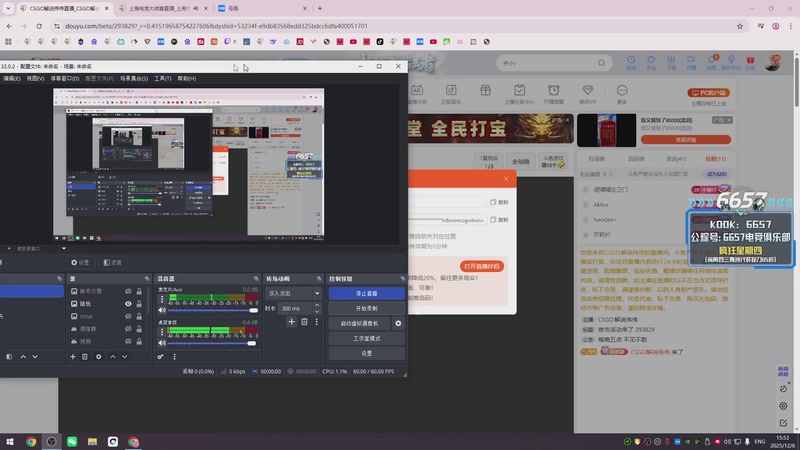Click 停止直播 stop streaming button

click(366, 293)
